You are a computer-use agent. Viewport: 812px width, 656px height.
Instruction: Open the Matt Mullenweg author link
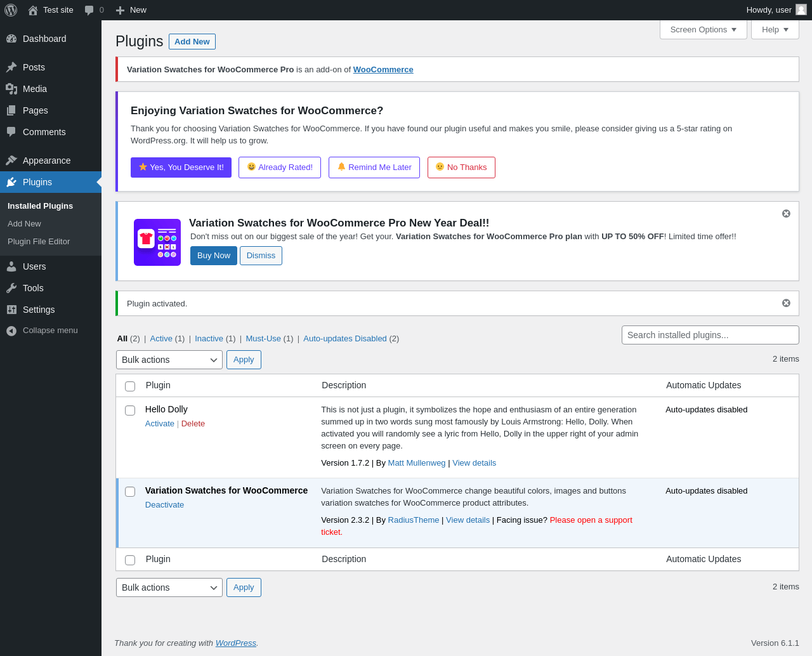[417, 463]
